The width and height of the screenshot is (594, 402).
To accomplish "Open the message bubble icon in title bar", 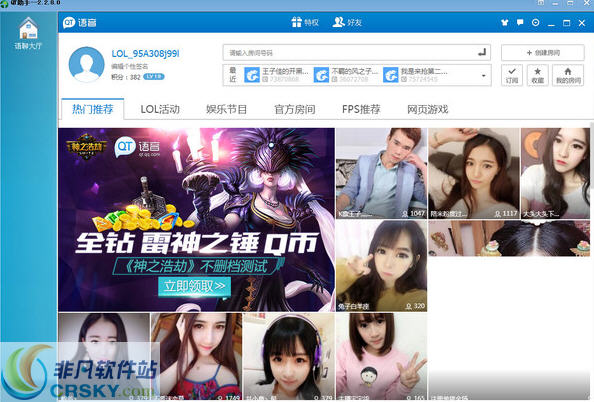I will pyautogui.click(x=520, y=23).
